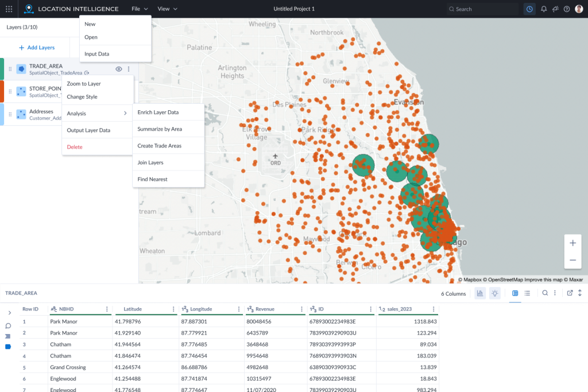Screen dimensions: 588x392
Task: Open the Analysis submenu
Action: [98, 113]
